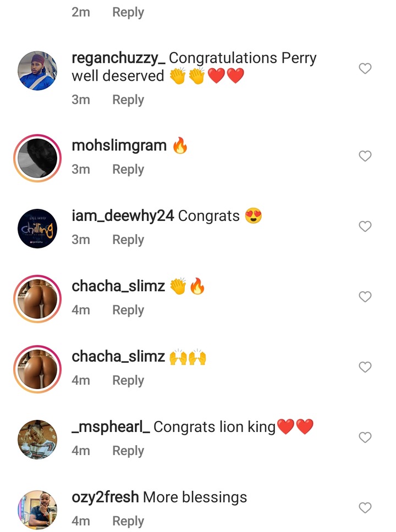Open ozy2fresh profile avatar
This screenshot has width=396, height=532.
[x=37, y=509]
